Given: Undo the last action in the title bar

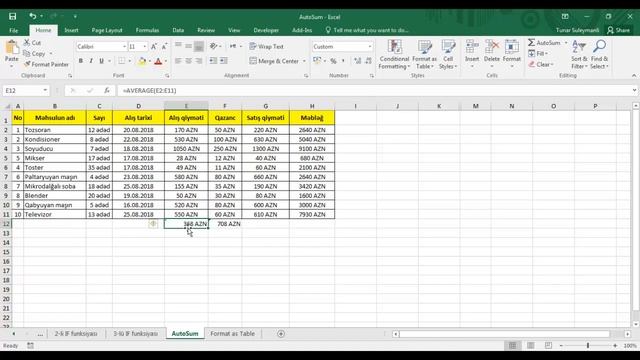Looking at the screenshot, I should [33, 16].
